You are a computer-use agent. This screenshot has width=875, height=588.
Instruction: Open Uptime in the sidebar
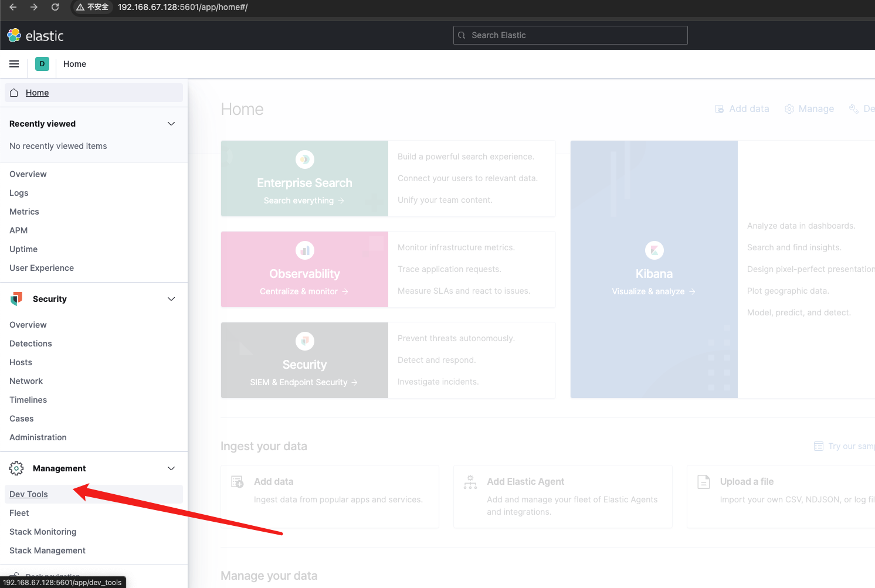23,249
